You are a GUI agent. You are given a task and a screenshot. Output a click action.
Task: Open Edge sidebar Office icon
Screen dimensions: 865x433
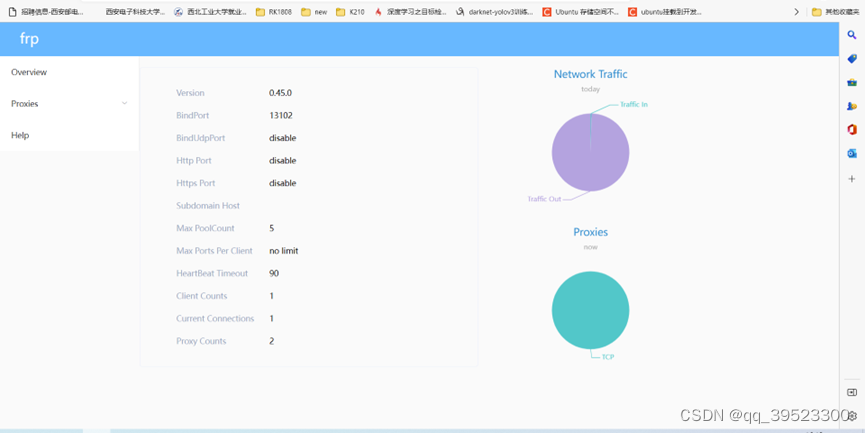(x=852, y=130)
